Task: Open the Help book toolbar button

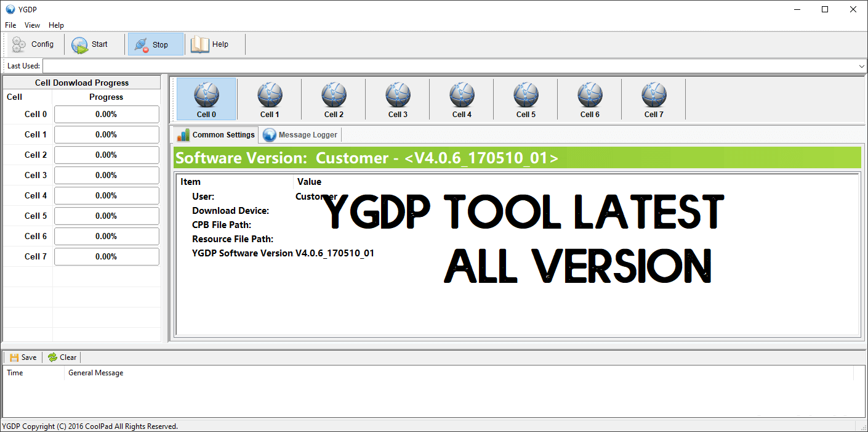Action: point(211,44)
